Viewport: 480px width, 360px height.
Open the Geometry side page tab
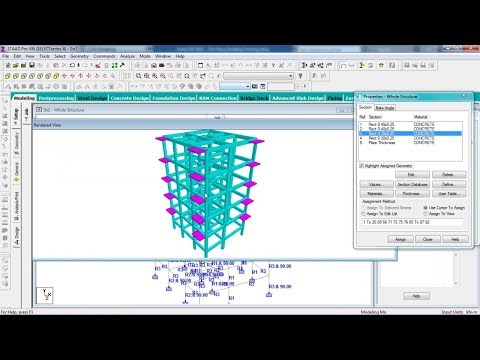17,143
